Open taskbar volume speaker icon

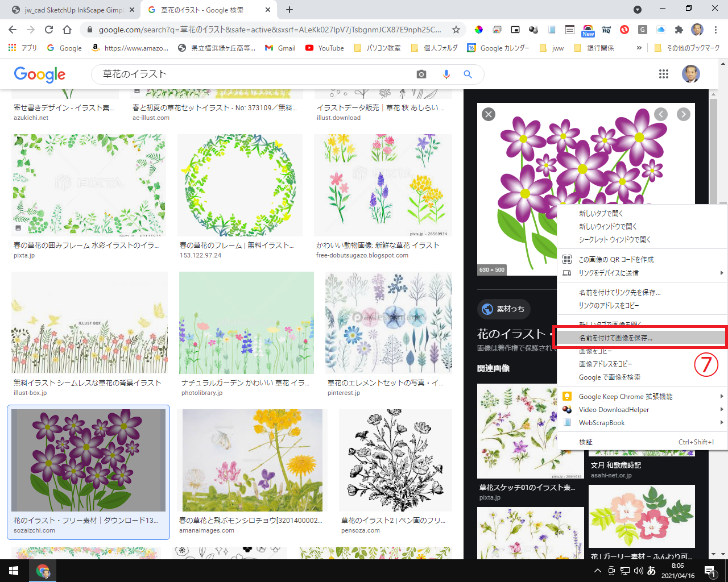click(x=638, y=571)
